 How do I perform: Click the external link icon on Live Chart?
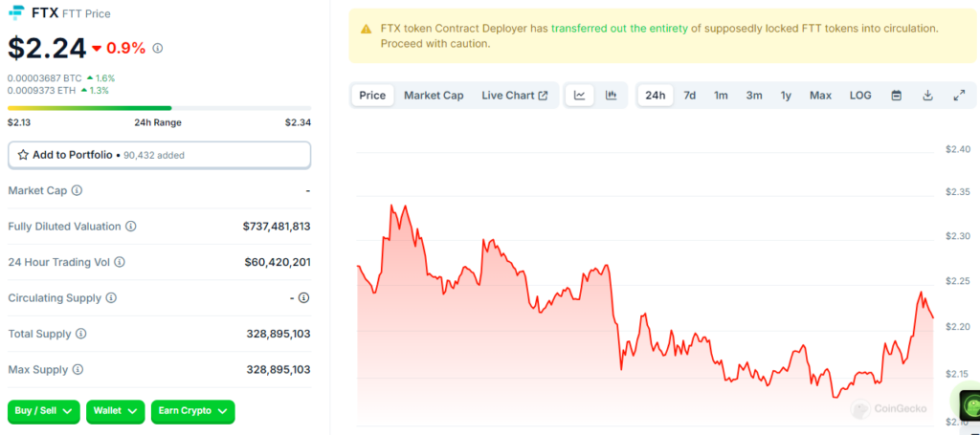click(544, 96)
